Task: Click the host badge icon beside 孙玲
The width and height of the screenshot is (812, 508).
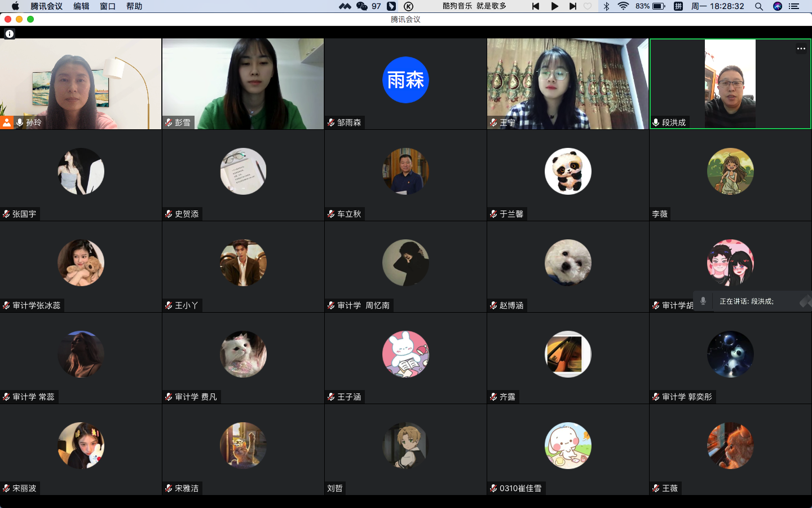Action: (7, 122)
